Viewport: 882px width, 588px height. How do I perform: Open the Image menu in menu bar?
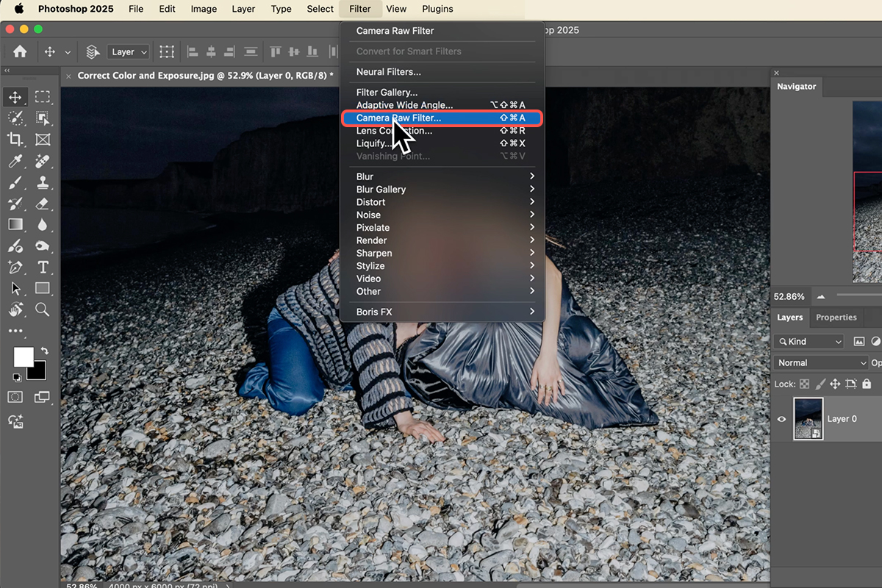pyautogui.click(x=204, y=9)
